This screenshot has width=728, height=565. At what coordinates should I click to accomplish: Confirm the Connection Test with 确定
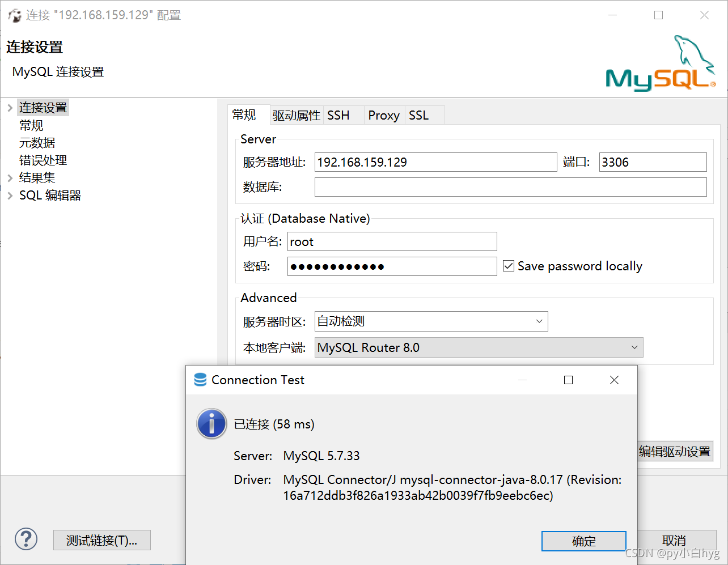pos(584,541)
